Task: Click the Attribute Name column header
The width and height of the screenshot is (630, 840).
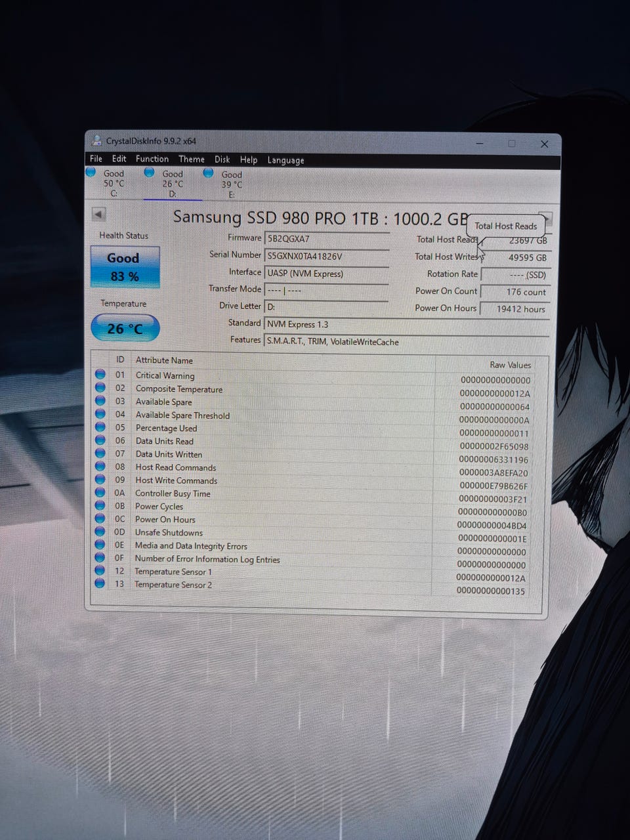Action: tap(164, 360)
